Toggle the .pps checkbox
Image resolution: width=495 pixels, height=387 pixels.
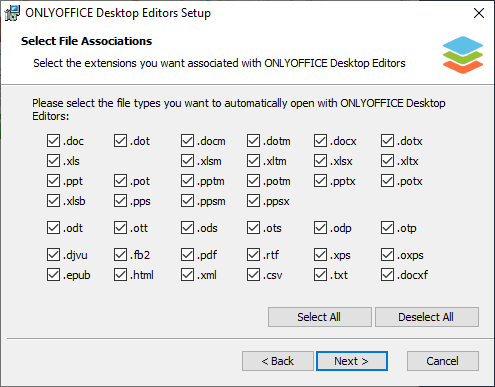(120, 201)
